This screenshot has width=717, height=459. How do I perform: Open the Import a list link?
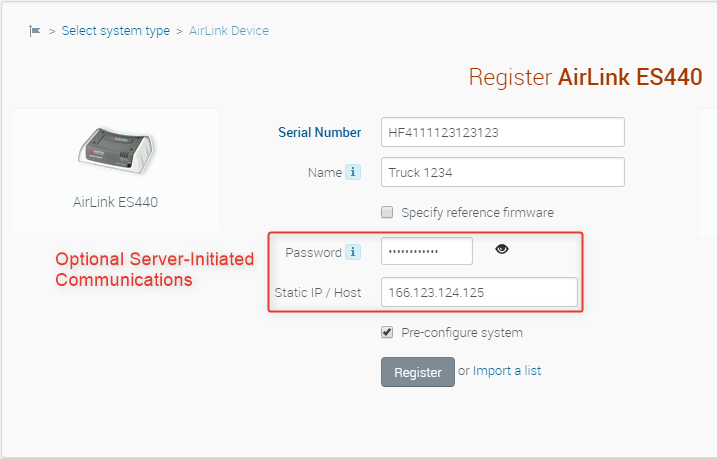pos(507,371)
